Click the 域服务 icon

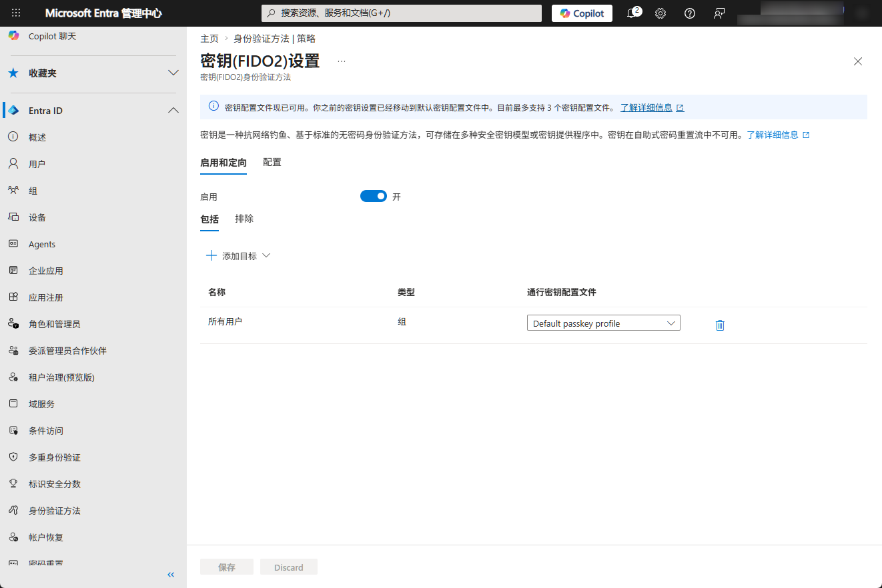(13, 404)
